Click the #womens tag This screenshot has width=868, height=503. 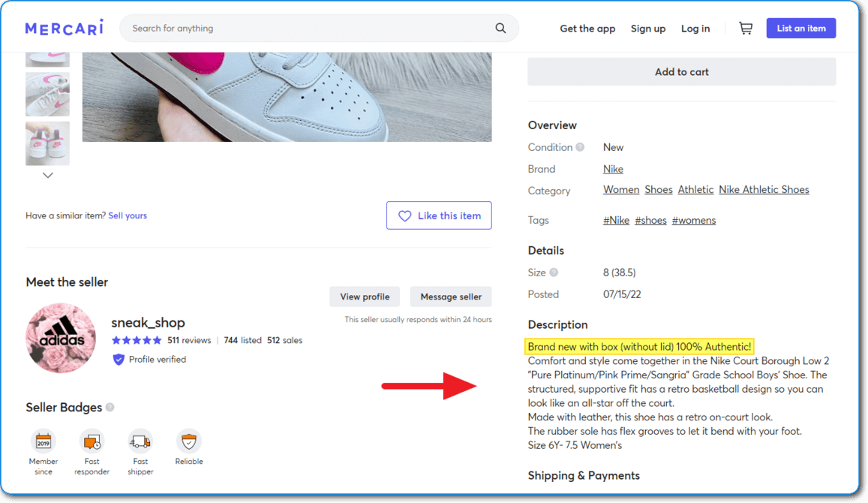tap(694, 221)
